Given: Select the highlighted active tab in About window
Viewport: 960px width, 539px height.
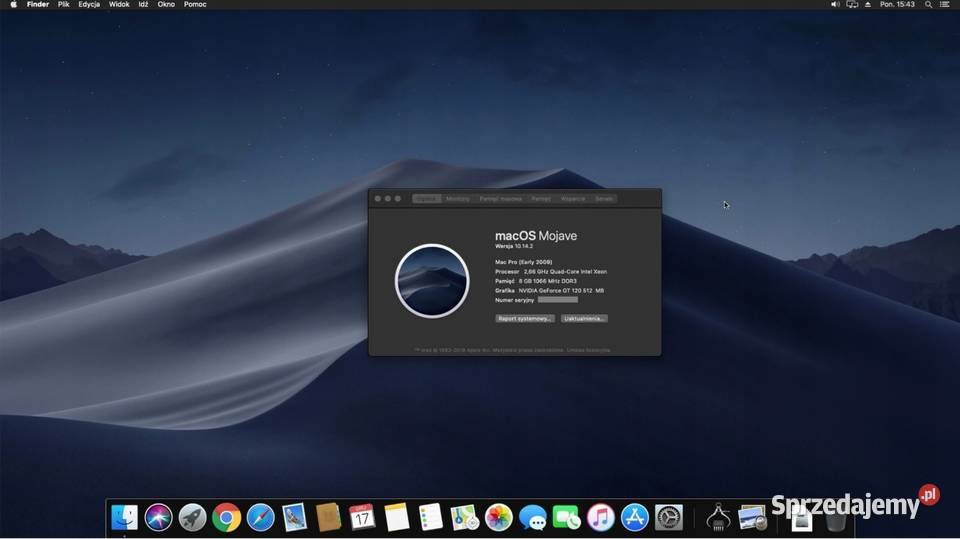Looking at the screenshot, I should (x=427, y=198).
